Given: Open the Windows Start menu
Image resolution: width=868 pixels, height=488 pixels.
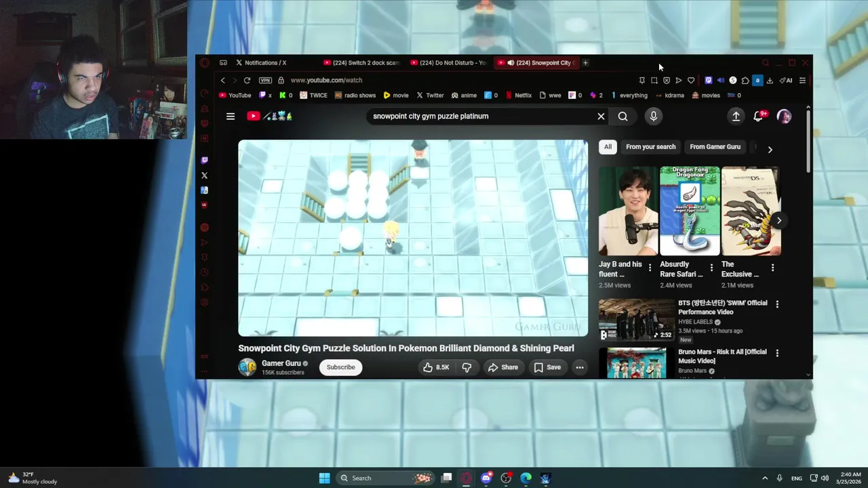Looking at the screenshot, I should coord(324,479).
